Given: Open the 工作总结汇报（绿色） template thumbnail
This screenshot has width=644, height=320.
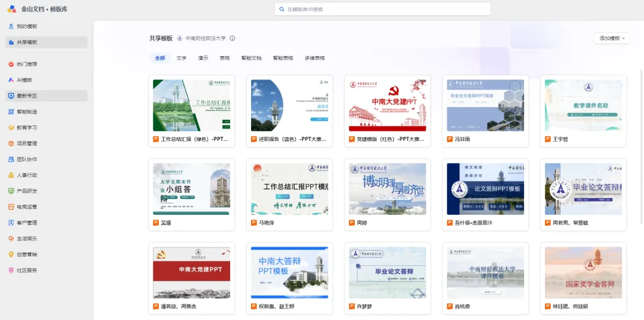Looking at the screenshot, I should [191, 105].
